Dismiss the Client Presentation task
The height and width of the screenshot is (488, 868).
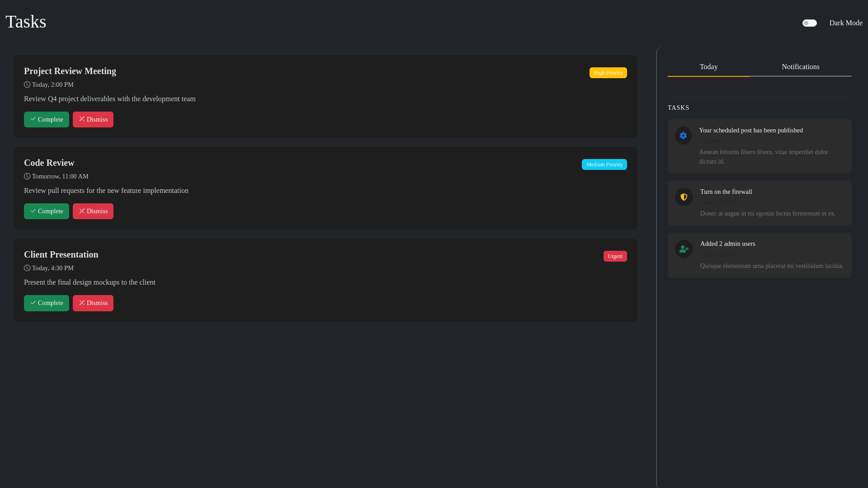(93, 303)
